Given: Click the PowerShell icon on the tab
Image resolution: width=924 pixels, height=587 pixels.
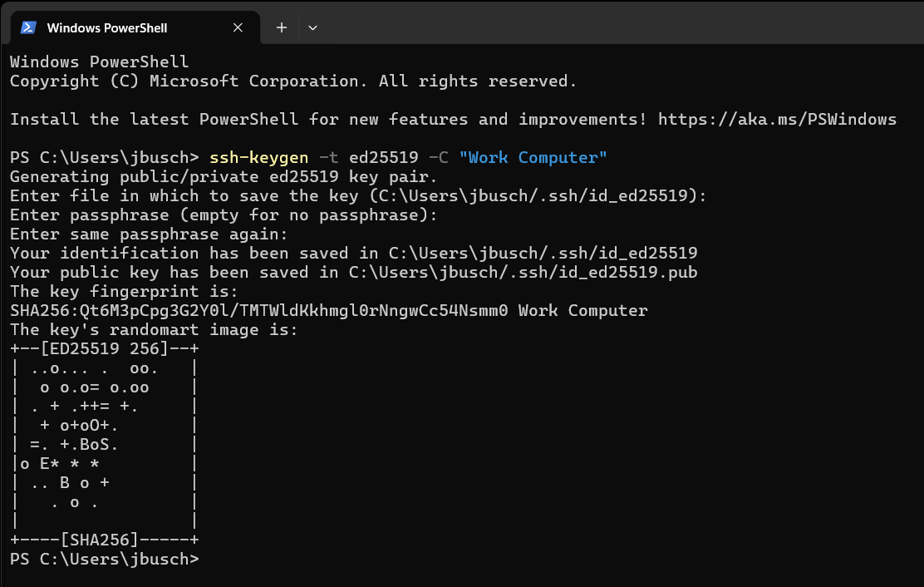Looking at the screenshot, I should pyautogui.click(x=28, y=27).
